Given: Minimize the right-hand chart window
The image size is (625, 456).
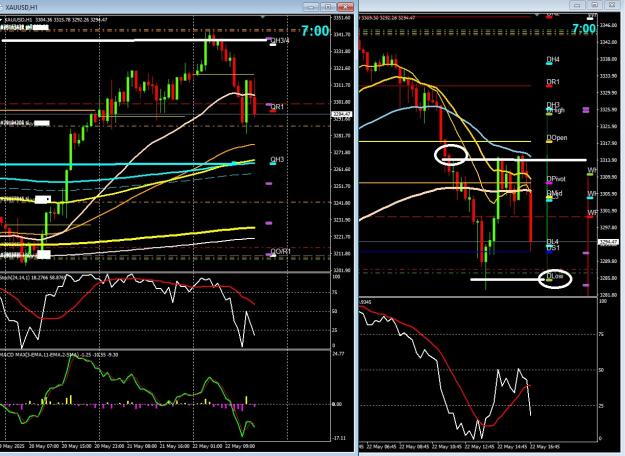Looking at the screenshot, I should click(577, 5).
